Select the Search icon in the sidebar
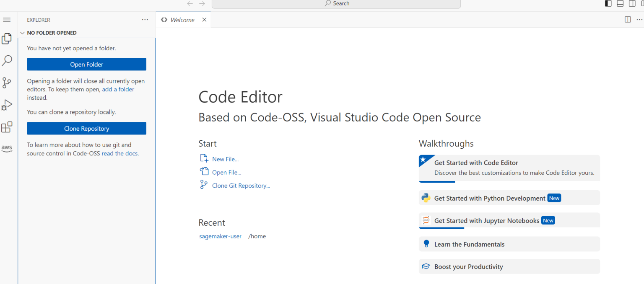 [7, 60]
